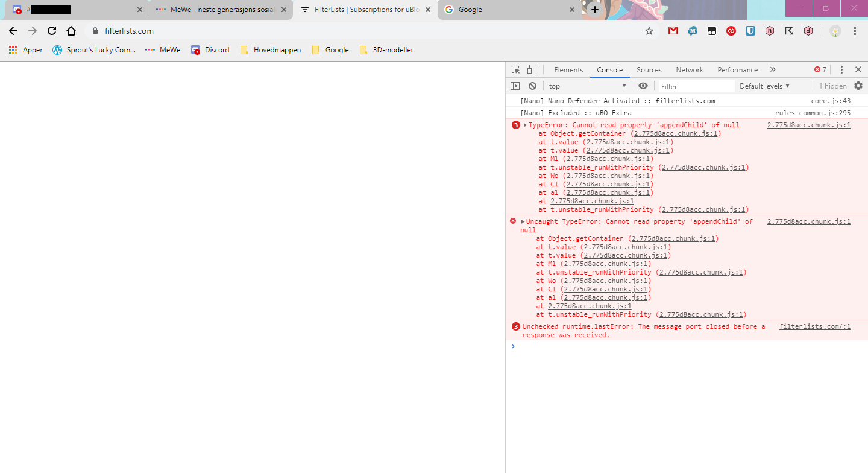Open the black Tampermonkey extension icon

pyautogui.click(x=712, y=31)
